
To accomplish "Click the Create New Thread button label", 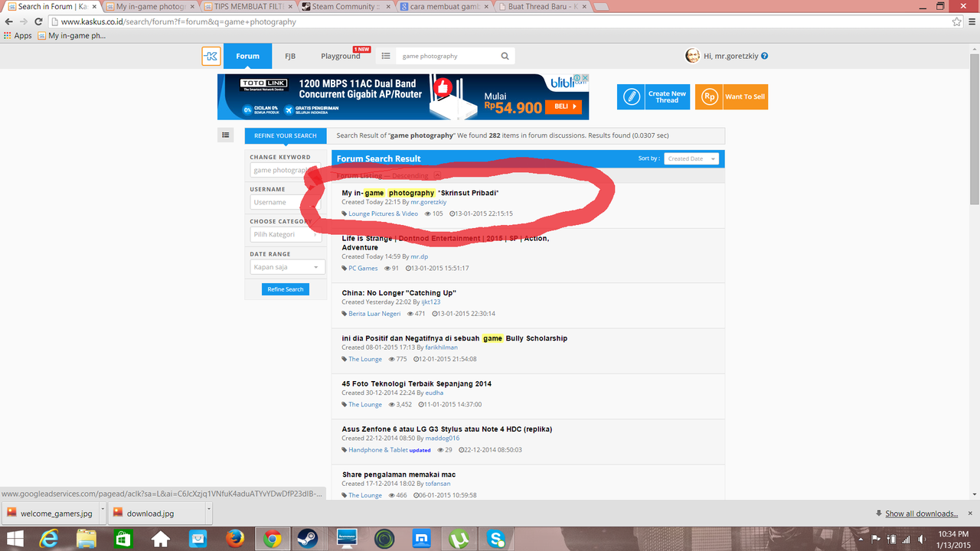I will coord(667,97).
